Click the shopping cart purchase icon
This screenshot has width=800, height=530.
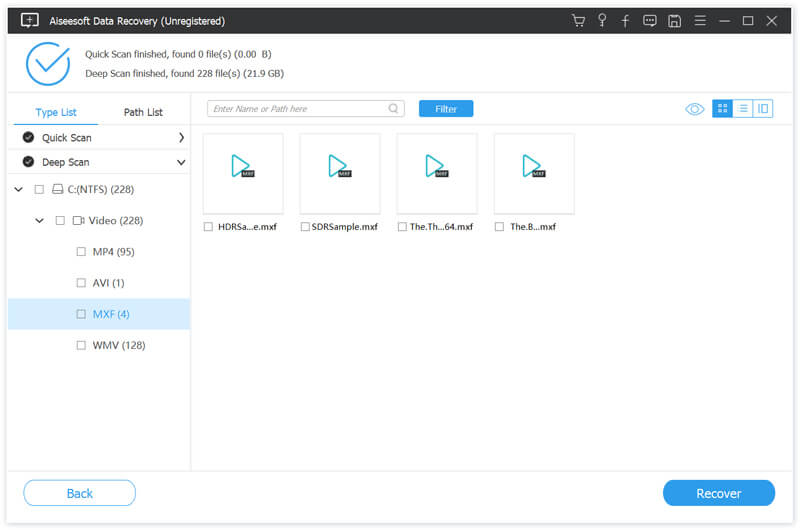[578, 20]
